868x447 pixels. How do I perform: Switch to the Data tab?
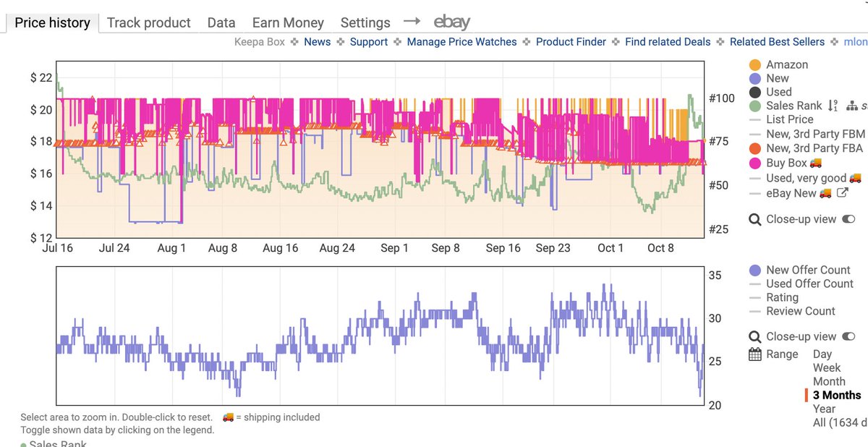[x=221, y=22]
